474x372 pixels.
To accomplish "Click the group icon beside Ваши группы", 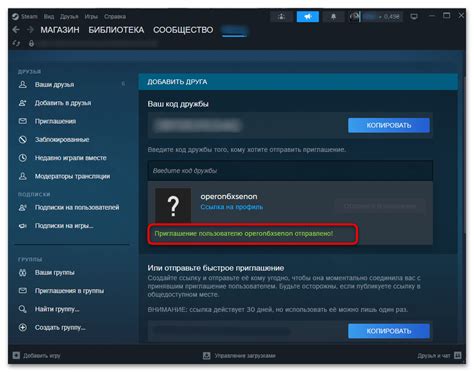I will pos(23,273).
